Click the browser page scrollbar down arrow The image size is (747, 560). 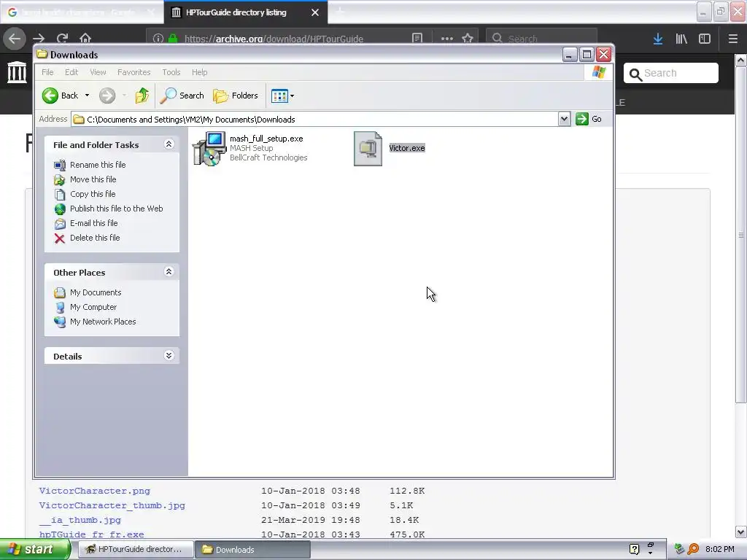[741, 532]
